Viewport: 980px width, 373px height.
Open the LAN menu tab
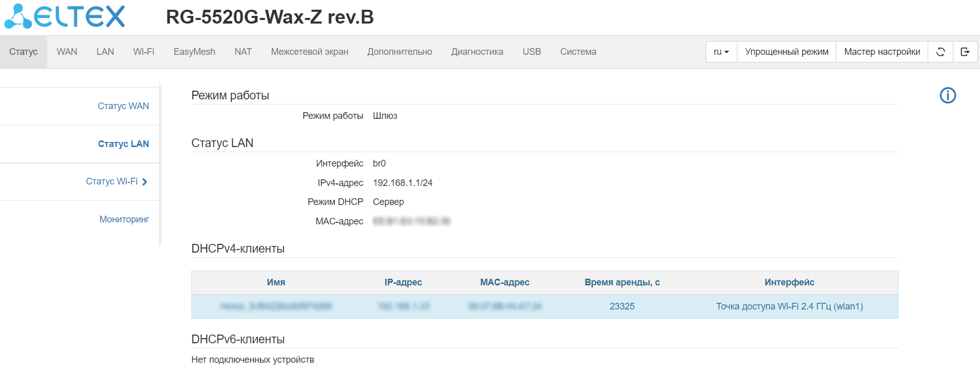click(x=105, y=52)
